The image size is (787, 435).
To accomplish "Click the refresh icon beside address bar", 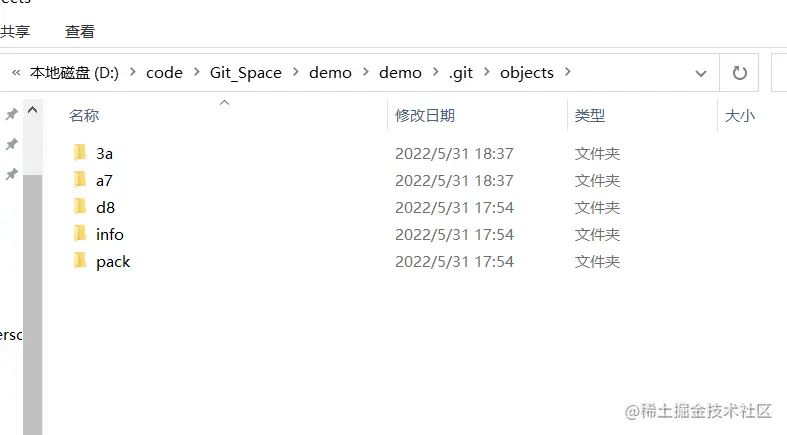I will [x=740, y=73].
